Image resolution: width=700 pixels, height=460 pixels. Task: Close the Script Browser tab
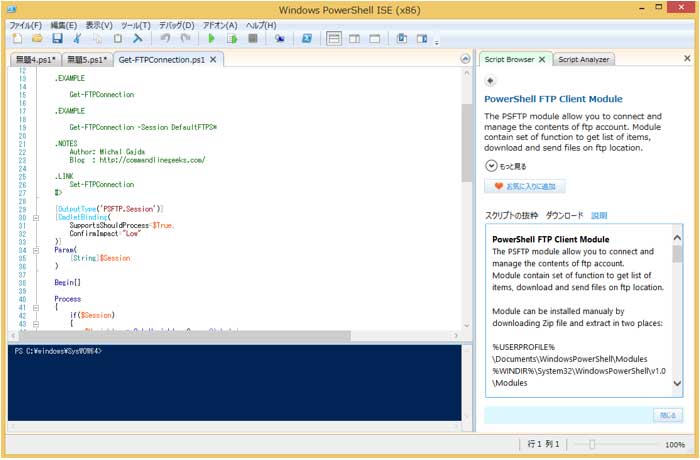pos(542,59)
